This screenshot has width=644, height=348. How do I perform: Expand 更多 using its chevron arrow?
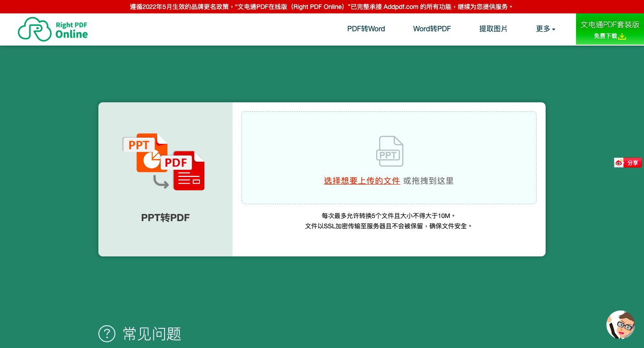[554, 29]
